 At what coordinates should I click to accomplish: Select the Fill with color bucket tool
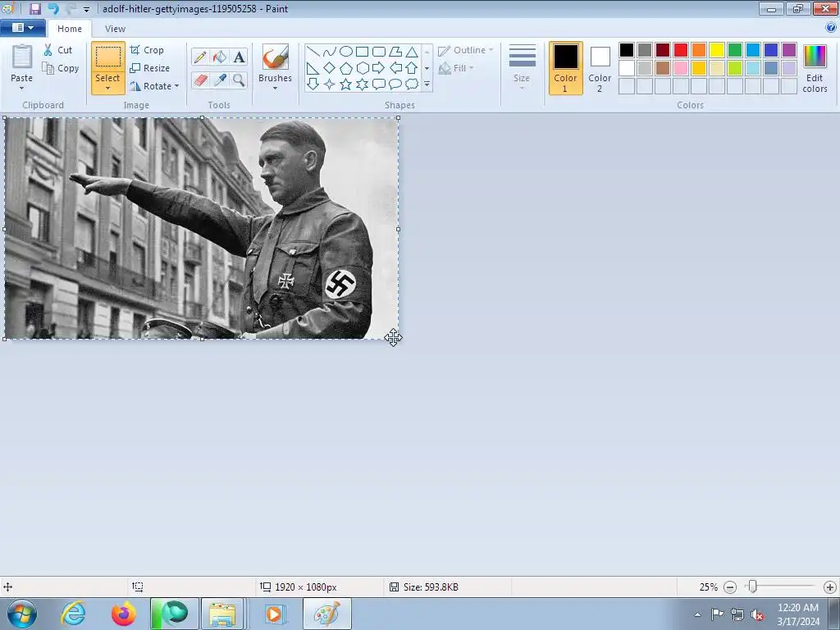220,57
